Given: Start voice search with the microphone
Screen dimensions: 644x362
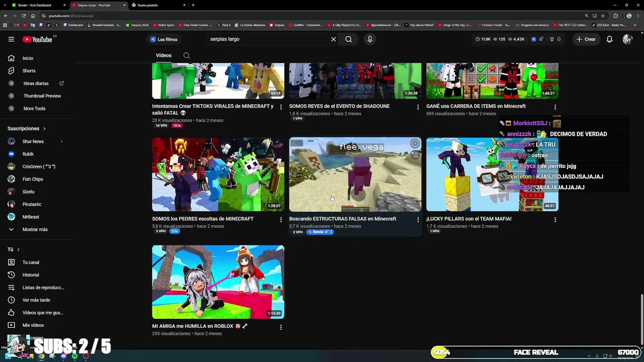Looking at the screenshot, I should coord(370,39).
